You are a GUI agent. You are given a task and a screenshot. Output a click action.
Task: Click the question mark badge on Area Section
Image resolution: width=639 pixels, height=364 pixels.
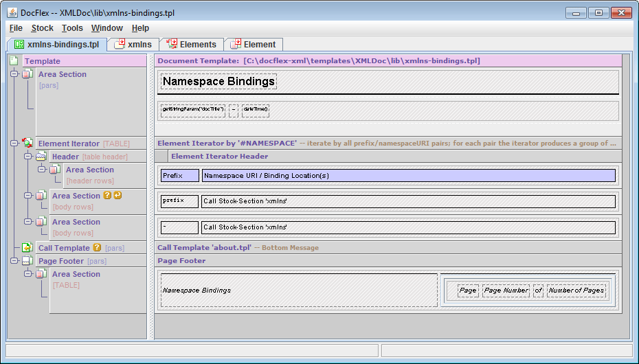coord(107,196)
